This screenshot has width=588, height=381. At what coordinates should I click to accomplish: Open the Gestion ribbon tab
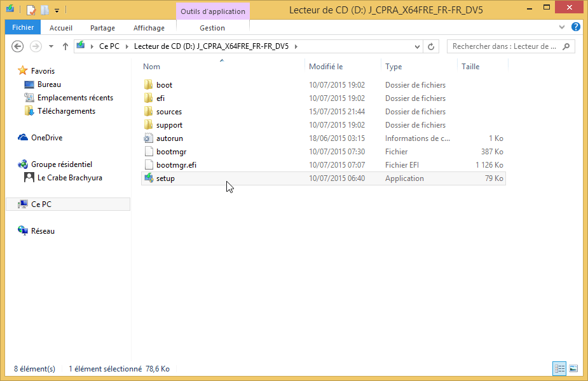[x=212, y=28]
